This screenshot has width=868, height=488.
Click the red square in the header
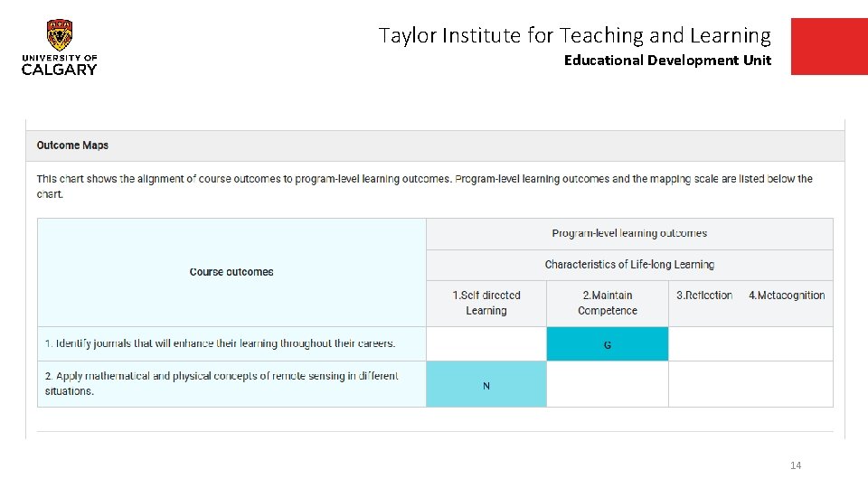click(x=828, y=46)
